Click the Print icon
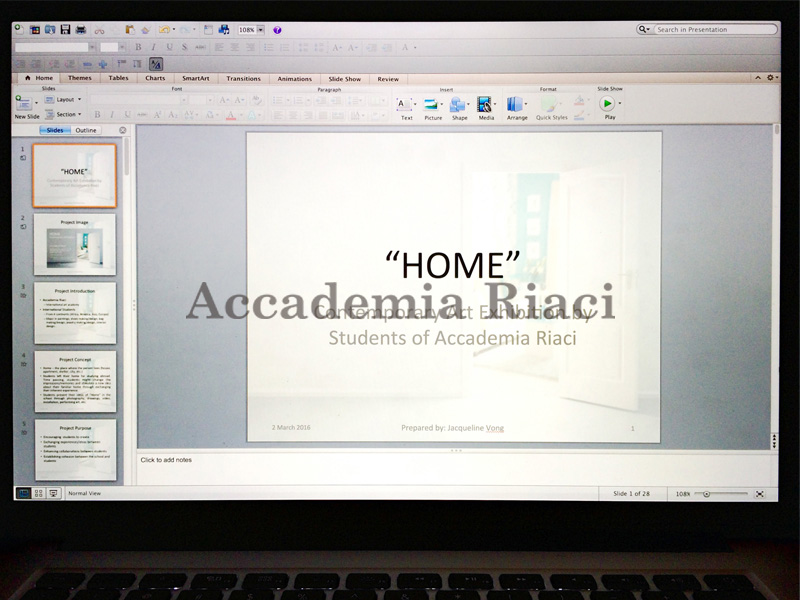Screen dimensions: 800x600 tap(81, 30)
